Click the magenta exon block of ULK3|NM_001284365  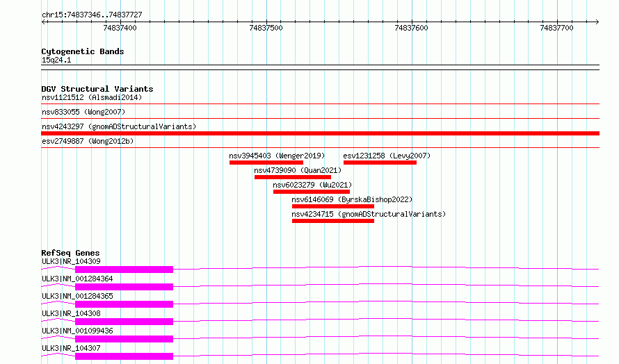tap(124, 304)
